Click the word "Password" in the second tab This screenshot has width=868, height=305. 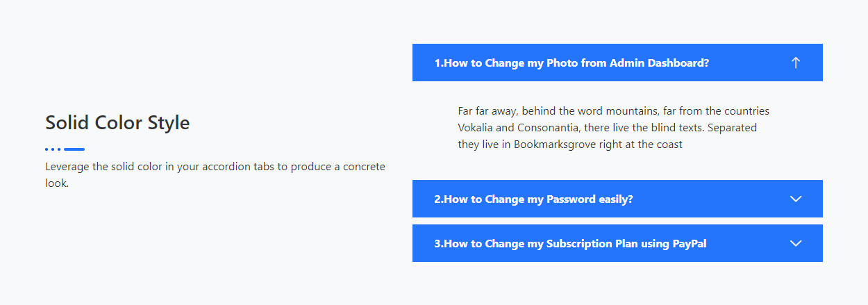coord(571,199)
